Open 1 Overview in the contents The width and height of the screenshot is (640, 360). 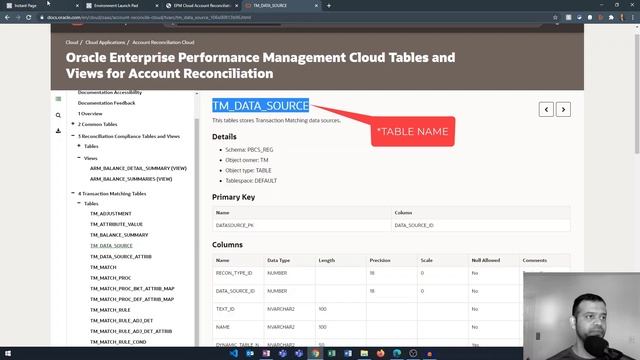click(x=90, y=113)
